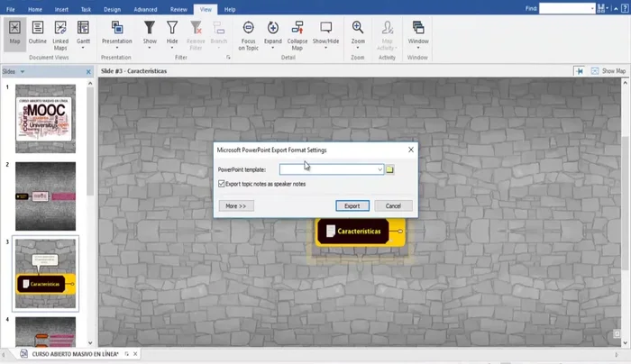Open the Window dropdown in ribbon
631x364 pixels.
coord(418,41)
